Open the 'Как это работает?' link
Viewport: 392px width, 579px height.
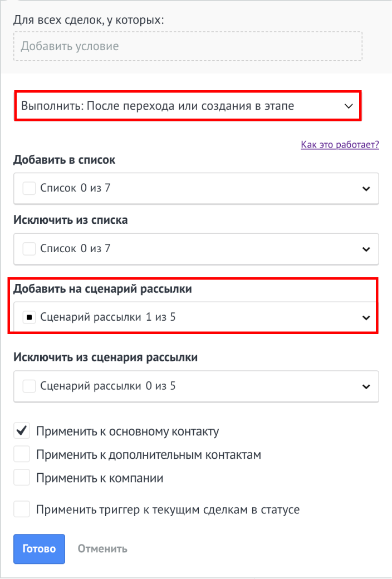(x=340, y=145)
